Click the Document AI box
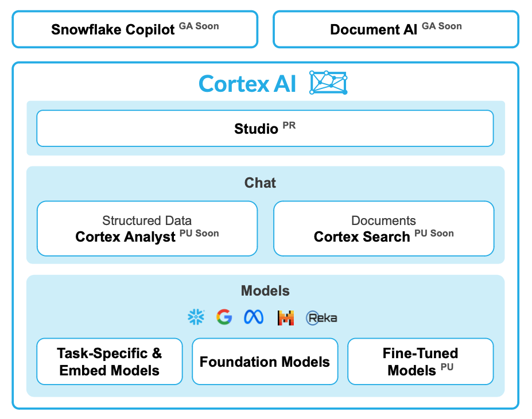Viewport: 532px width, 419px height. [396, 29]
